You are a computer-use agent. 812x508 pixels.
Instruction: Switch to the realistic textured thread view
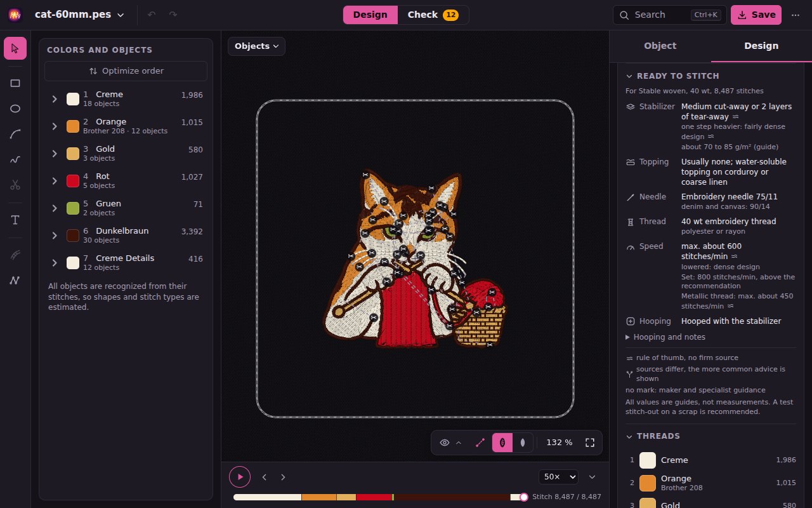click(502, 443)
